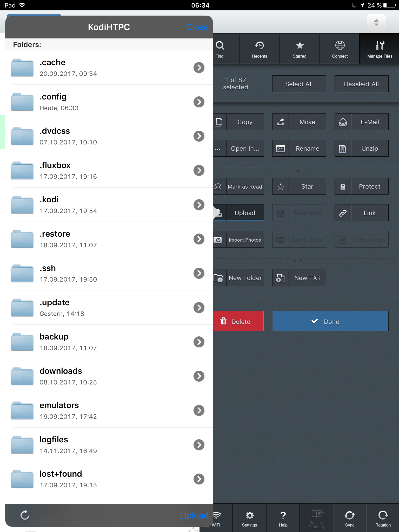Tap Upload in the dialog footer
The height and width of the screenshot is (532, 399).
194,515
